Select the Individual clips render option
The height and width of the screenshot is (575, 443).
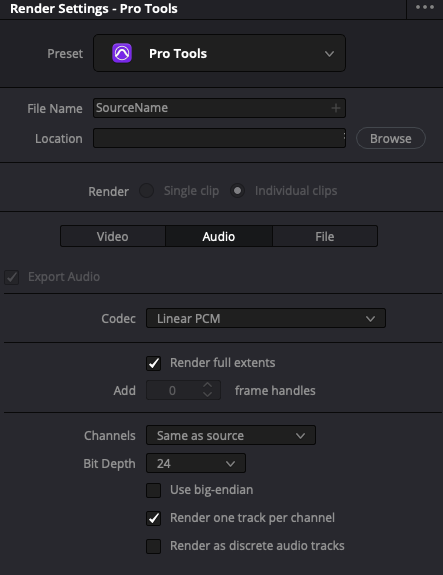(x=237, y=191)
